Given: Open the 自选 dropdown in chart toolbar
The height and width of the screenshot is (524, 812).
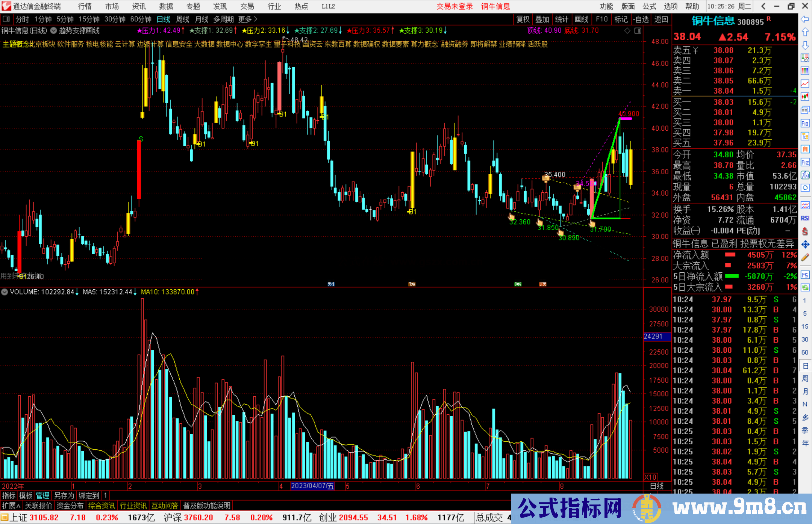Looking at the screenshot, I should 641,19.
